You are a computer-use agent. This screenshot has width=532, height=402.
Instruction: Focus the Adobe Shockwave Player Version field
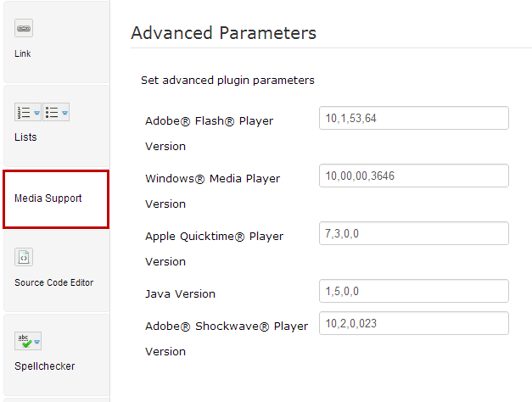pos(414,323)
